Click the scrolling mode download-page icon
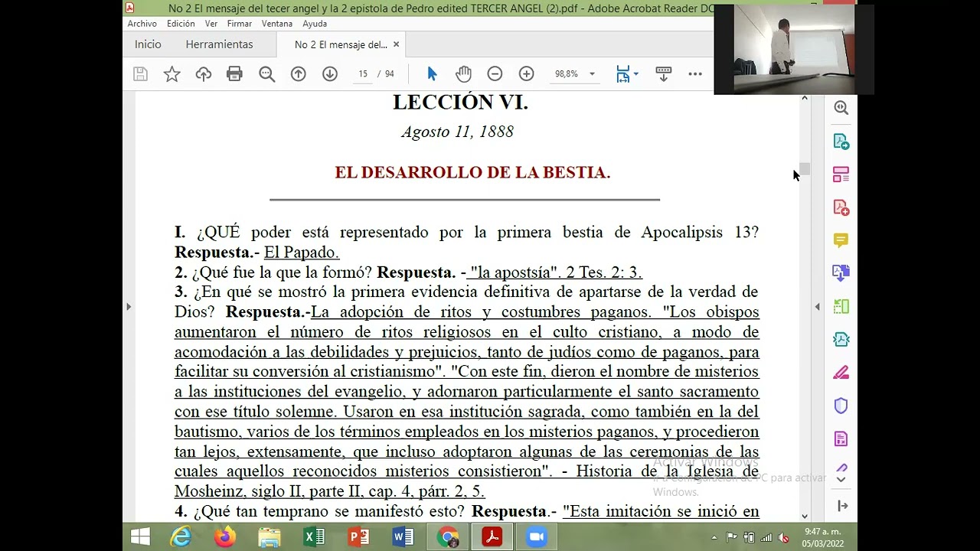 click(664, 73)
